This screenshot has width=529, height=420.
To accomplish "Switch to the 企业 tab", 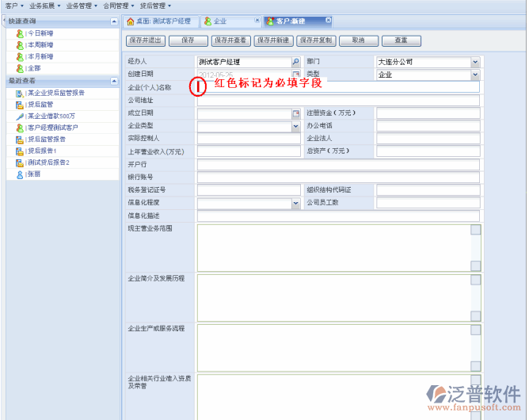I will click(x=219, y=21).
